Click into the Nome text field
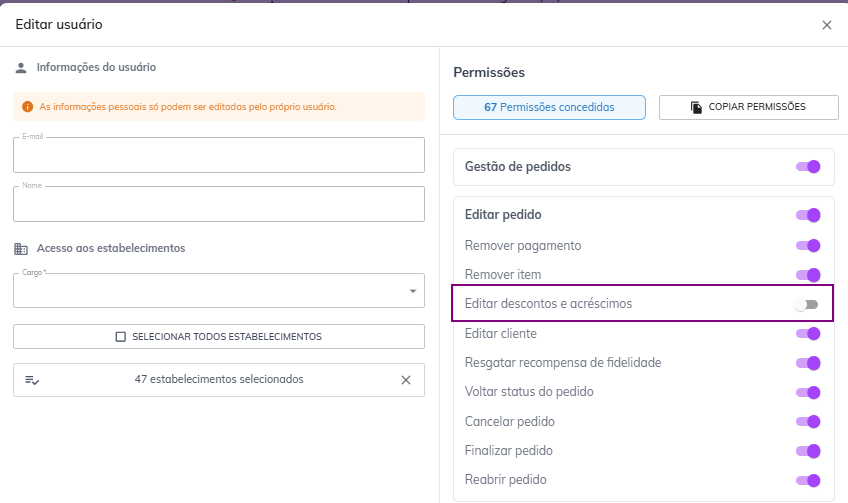Image resolution: width=848 pixels, height=503 pixels. 218,205
